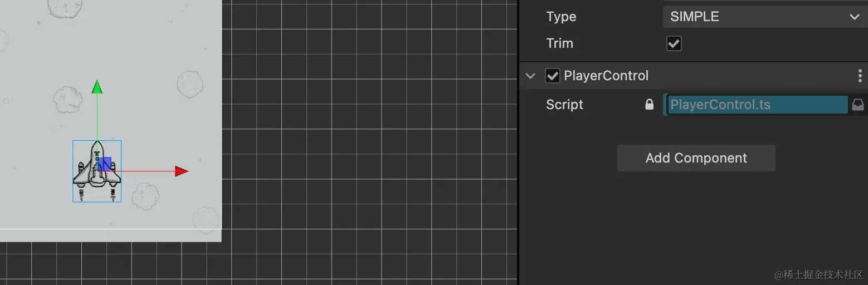Click the Add Component button
This screenshot has width=868, height=285.
point(696,158)
